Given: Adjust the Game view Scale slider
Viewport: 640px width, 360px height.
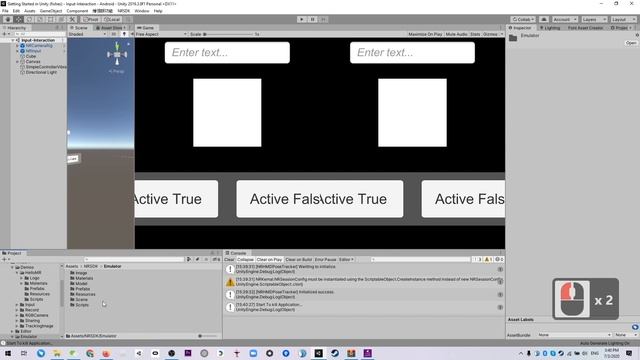Looking at the screenshot, I should point(229,34).
